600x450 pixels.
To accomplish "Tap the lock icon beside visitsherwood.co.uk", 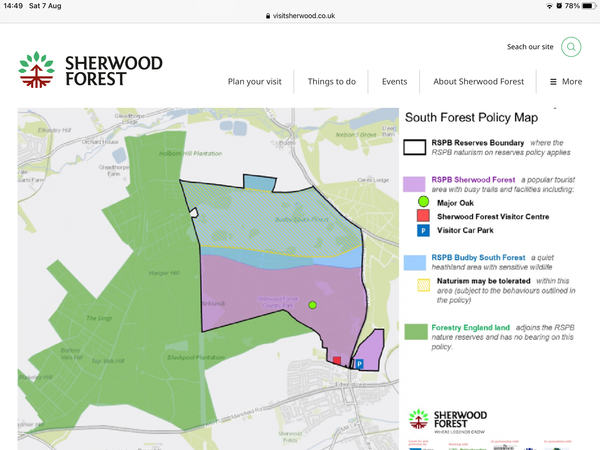I will (x=268, y=16).
